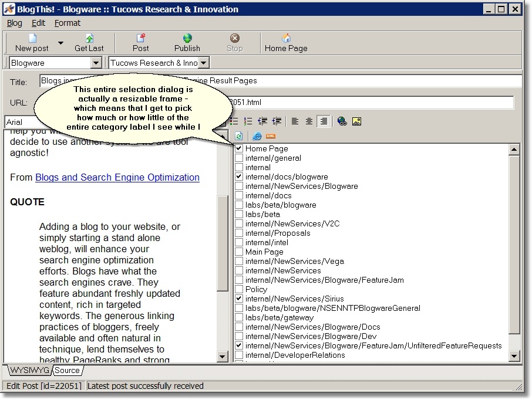
Task: Click the Post toolbar icon
Action: [141, 38]
